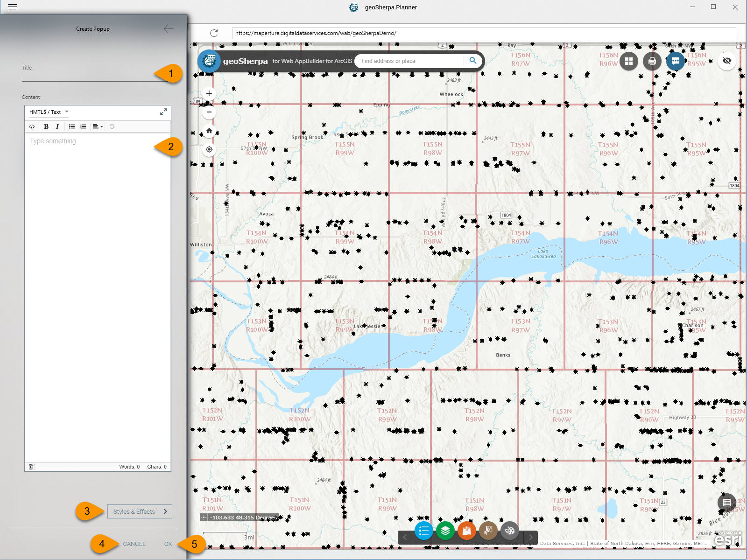Click the Wheelock label on the map
The height and width of the screenshot is (560, 747).
click(451, 94)
